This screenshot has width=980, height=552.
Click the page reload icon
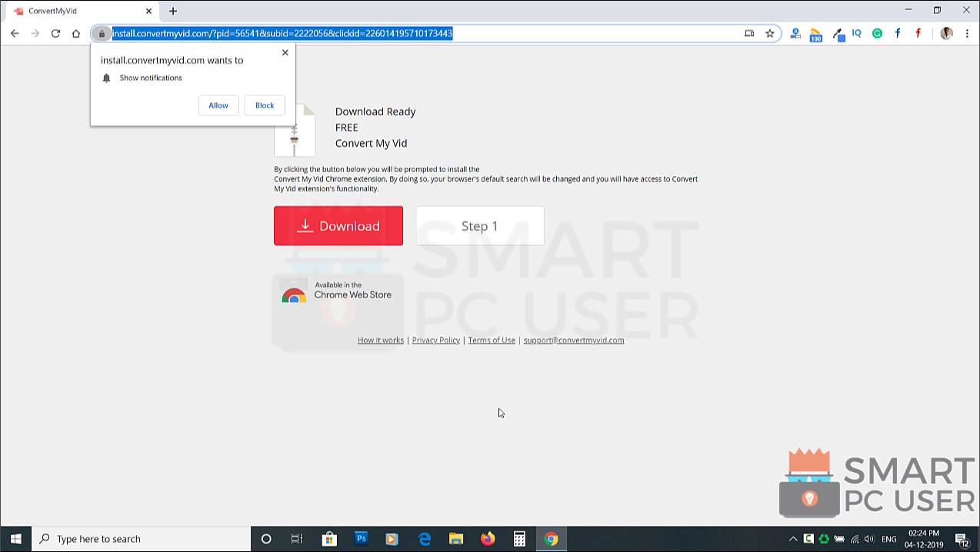coord(55,33)
